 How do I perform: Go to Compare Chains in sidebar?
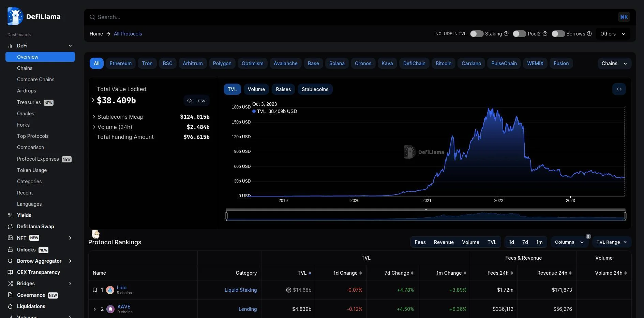[x=35, y=79]
